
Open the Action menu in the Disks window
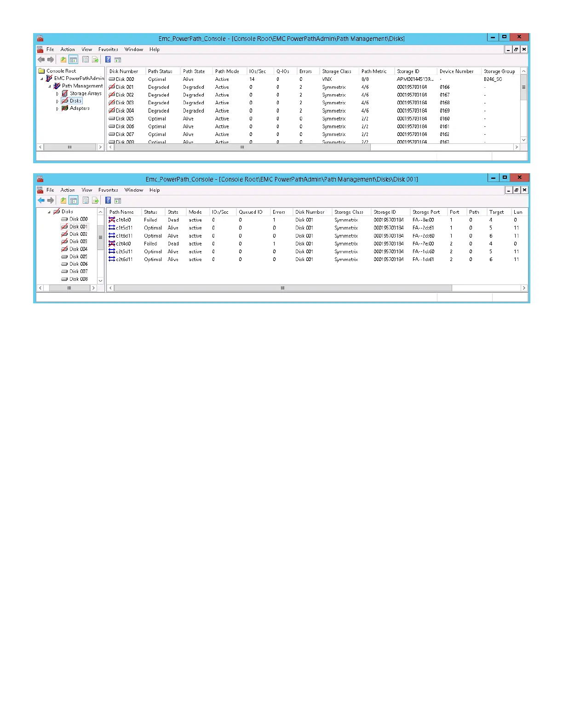pyautogui.click(x=68, y=49)
